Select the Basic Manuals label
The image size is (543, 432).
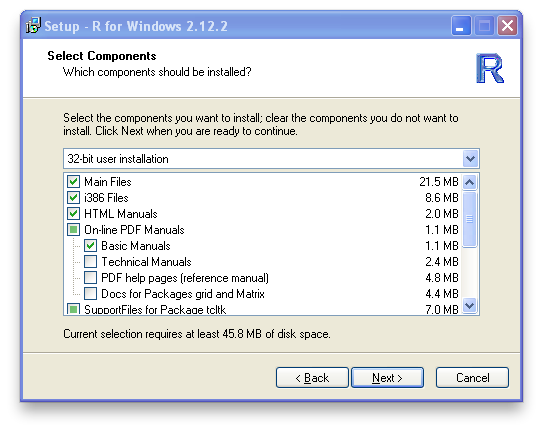coord(136,246)
